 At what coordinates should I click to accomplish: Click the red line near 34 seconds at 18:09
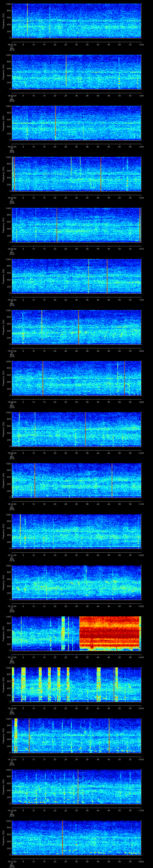point(85,429)
